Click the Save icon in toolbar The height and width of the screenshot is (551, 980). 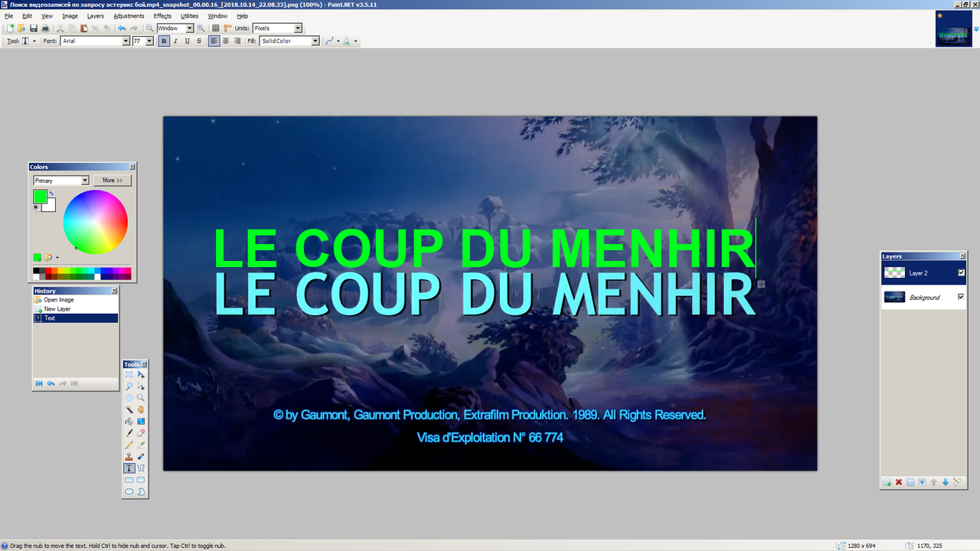(34, 28)
